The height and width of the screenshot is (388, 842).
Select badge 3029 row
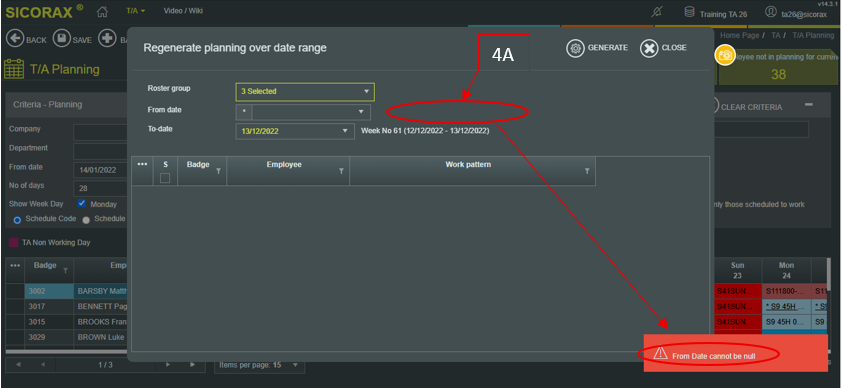(x=49, y=337)
